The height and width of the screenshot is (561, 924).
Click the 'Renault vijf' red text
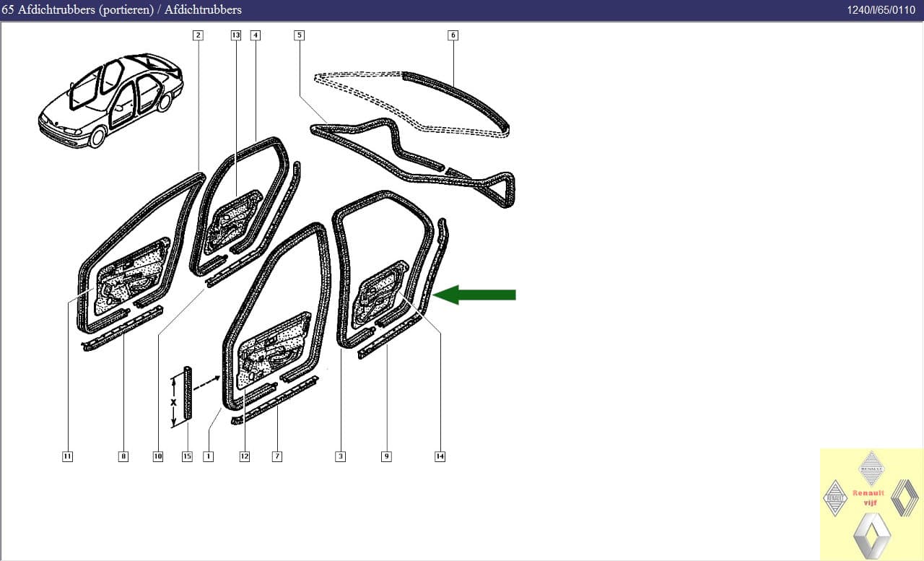pos(868,497)
